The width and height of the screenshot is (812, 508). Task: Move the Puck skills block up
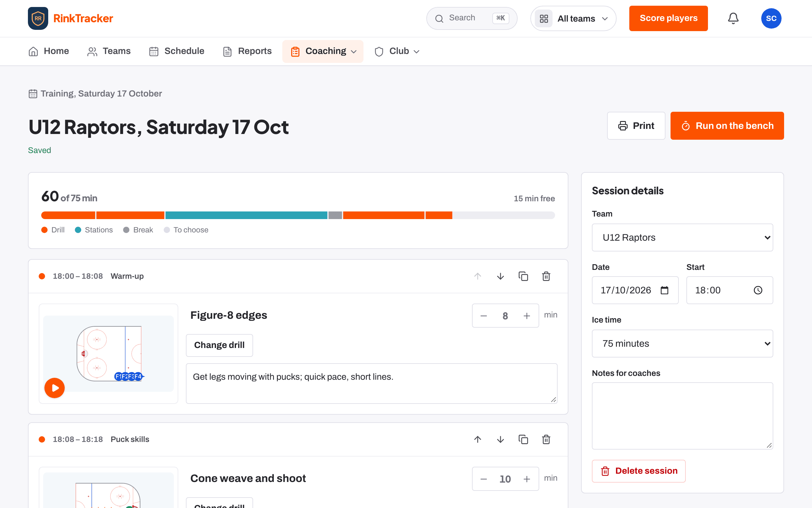tap(477, 439)
